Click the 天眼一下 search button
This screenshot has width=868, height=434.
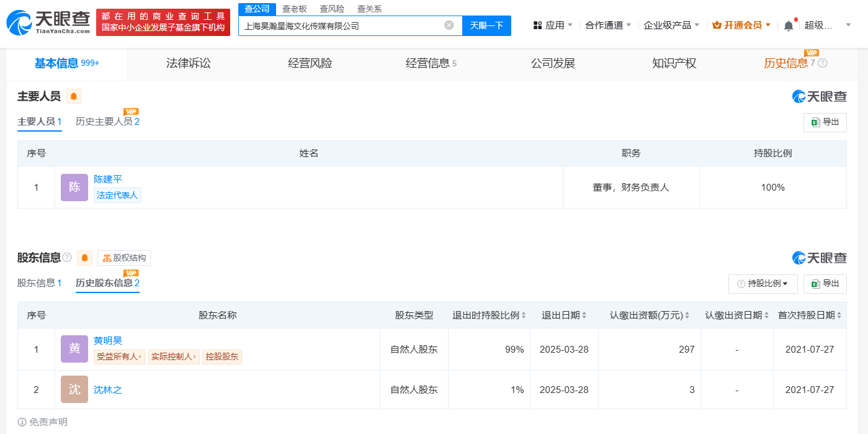point(486,25)
